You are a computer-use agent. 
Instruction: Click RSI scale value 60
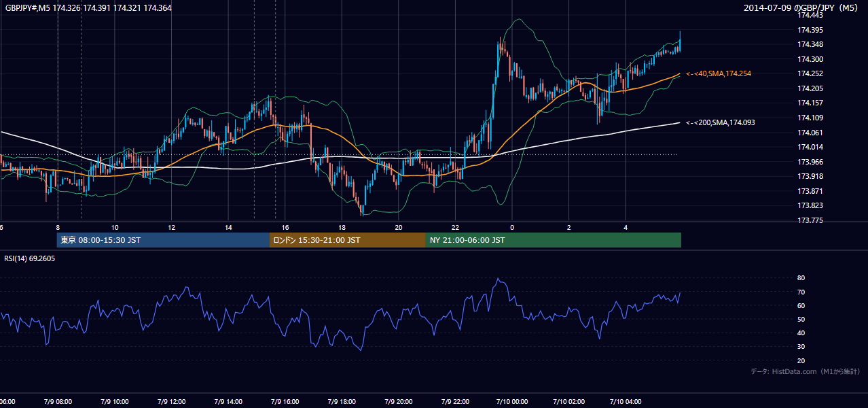801,305
